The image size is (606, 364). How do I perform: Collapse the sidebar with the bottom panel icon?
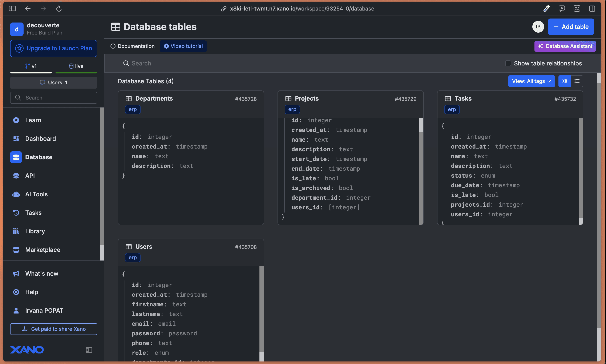pyautogui.click(x=89, y=350)
